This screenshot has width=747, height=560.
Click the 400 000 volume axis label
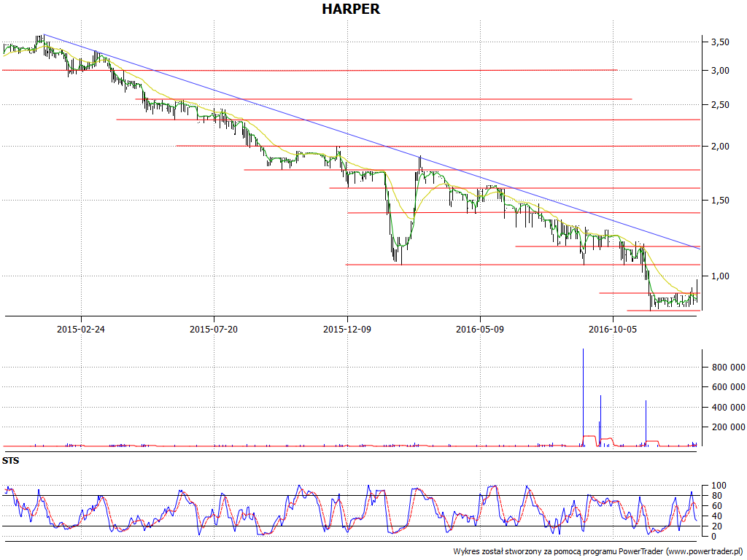point(729,407)
